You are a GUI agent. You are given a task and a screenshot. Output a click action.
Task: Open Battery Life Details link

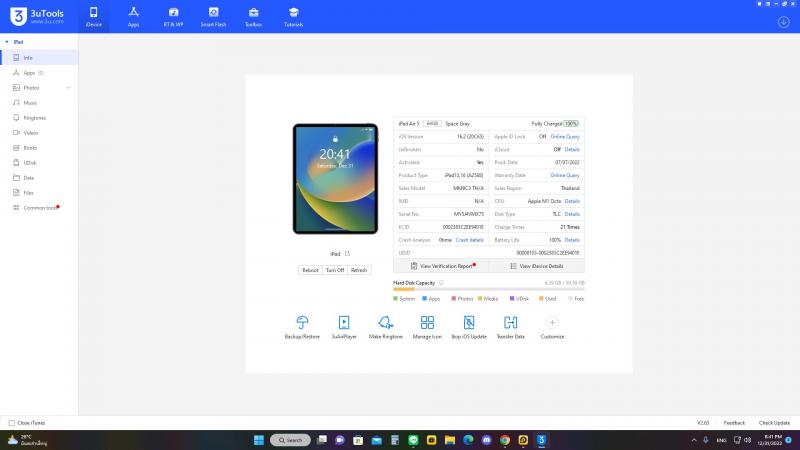[x=572, y=240]
